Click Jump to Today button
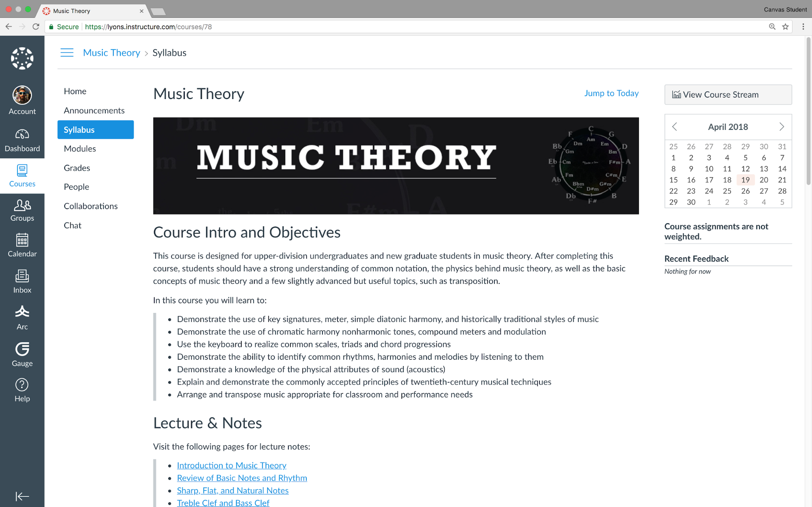 [x=612, y=93]
